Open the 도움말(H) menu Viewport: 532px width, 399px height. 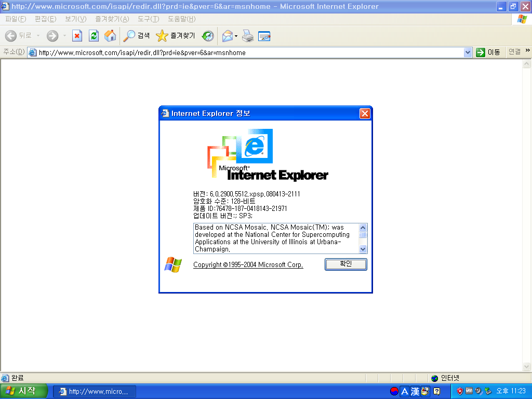point(181,19)
